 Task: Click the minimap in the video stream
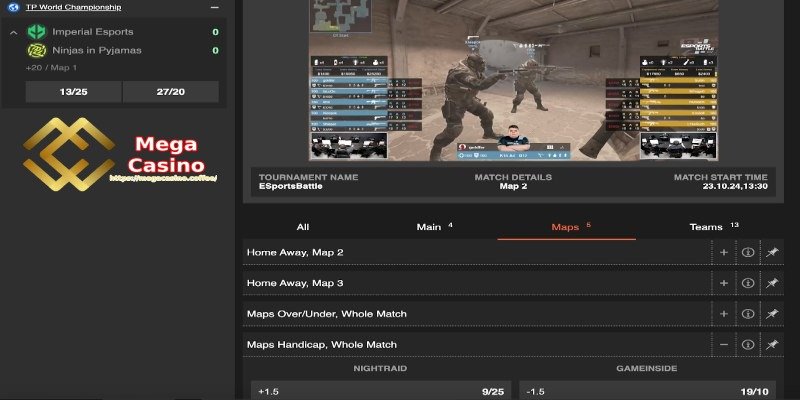click(x=340, y=16)
